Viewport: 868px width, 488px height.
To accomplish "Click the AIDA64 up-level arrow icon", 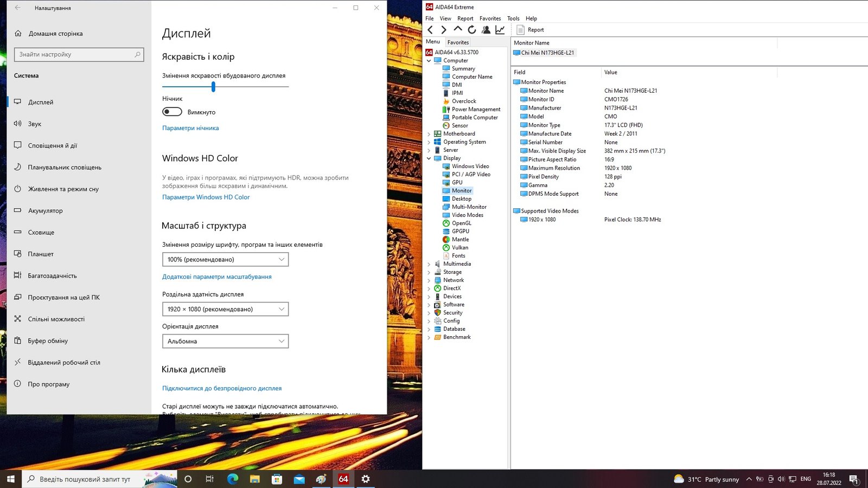I will click(x=458, y=30).
